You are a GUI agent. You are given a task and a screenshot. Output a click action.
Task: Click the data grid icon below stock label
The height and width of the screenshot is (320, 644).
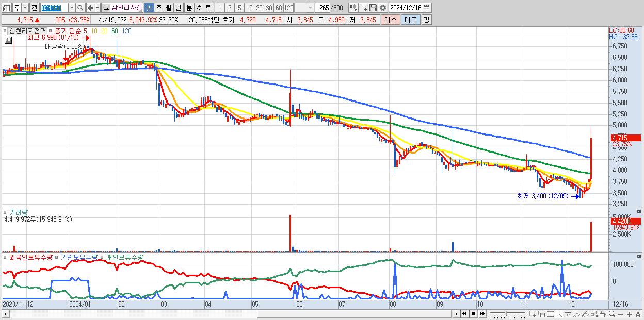pos(7,39)
